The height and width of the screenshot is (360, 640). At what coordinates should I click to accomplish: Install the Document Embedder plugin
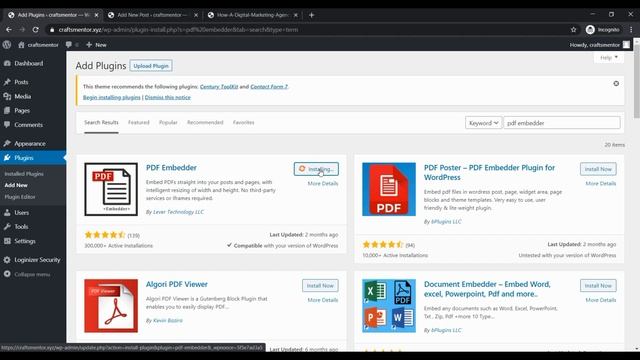click(x=598, y=286)
